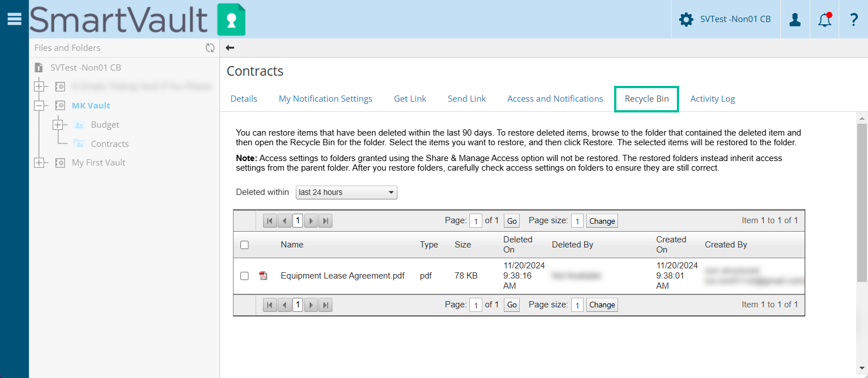This screenshot has width=868, height=378.
Task: Click the Size column header
Action: tap(463, 245)
